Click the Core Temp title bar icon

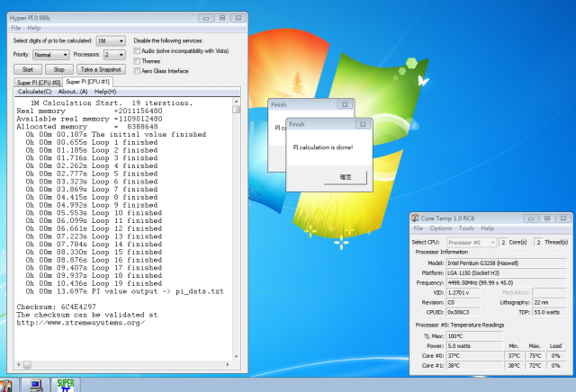coord(415,218)
